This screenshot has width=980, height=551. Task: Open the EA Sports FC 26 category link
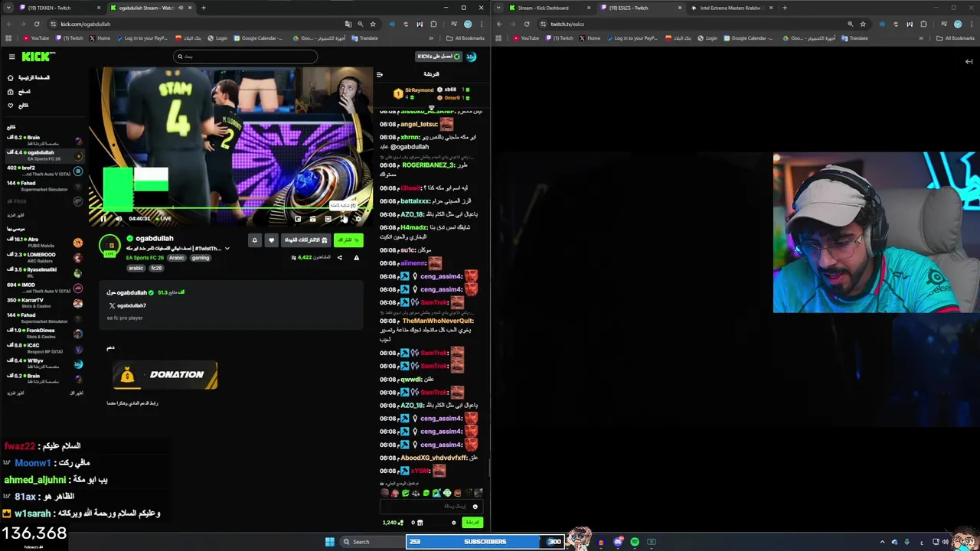145,258
